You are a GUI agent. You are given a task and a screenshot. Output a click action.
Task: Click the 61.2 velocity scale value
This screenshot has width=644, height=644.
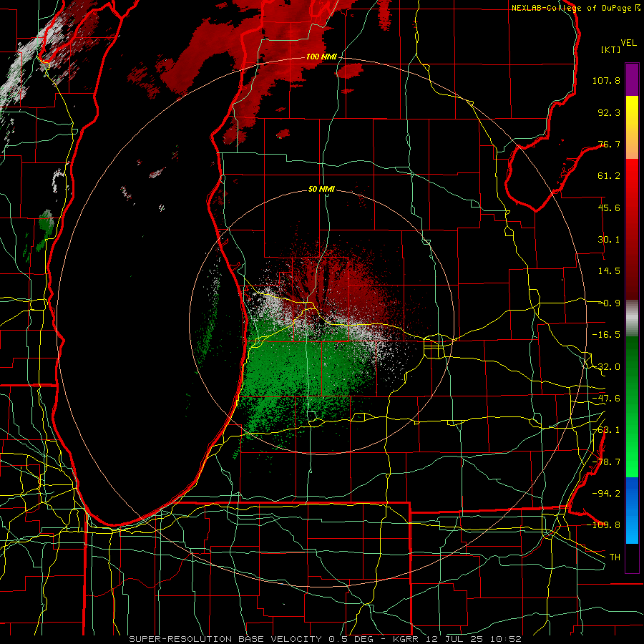tap(609, 176)
